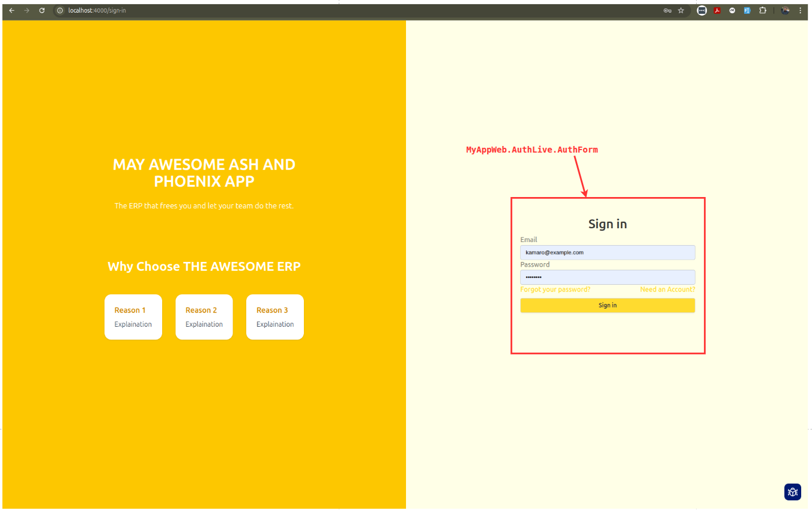Open the password manager extension with dots icon
The height and width of the screenshot is (510, 812).
701,10
